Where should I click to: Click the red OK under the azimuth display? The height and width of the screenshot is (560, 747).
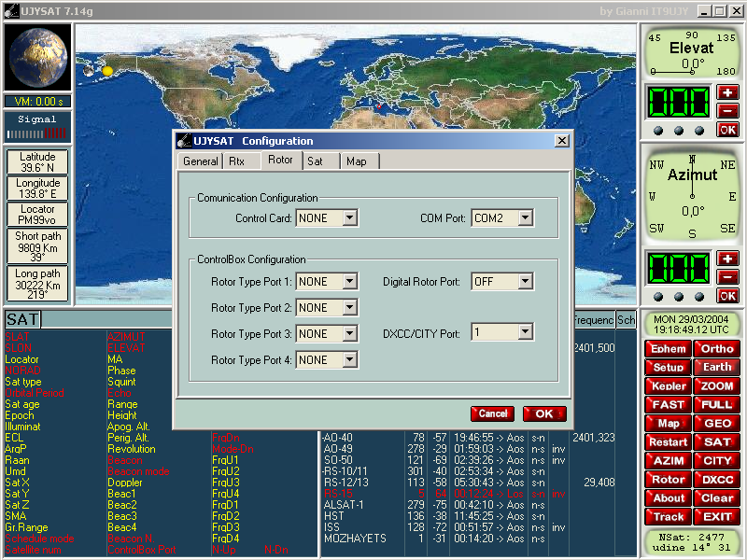(727, 295)
